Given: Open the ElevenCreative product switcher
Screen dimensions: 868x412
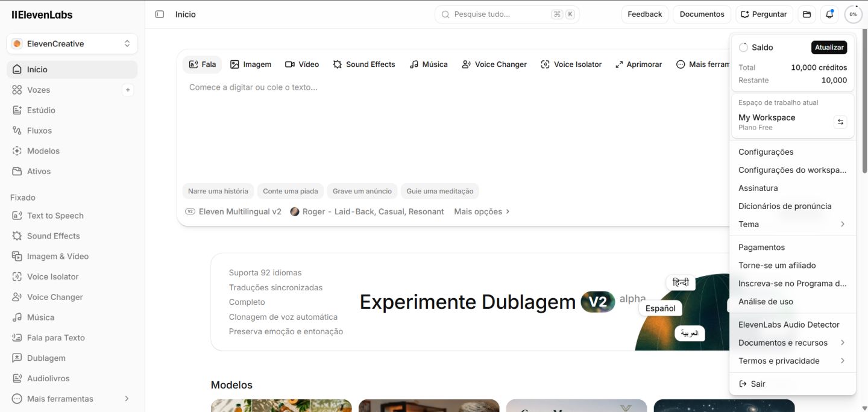Looking at the screenshot, I should point(72,44).
